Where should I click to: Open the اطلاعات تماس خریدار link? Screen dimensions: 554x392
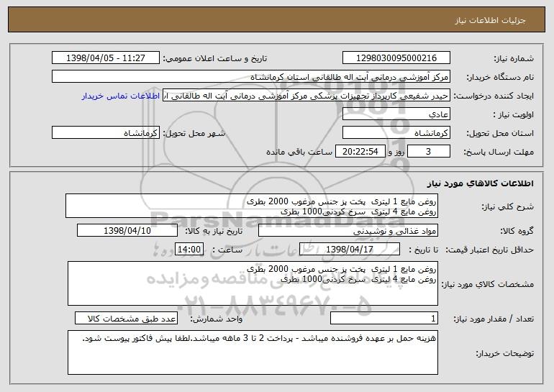click(x=121, y=96)
